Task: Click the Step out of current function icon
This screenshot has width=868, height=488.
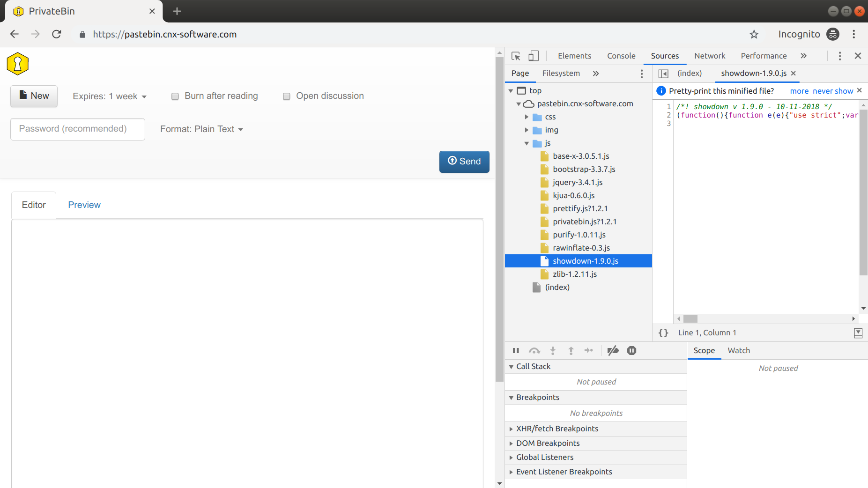Action: coord(571,350)
